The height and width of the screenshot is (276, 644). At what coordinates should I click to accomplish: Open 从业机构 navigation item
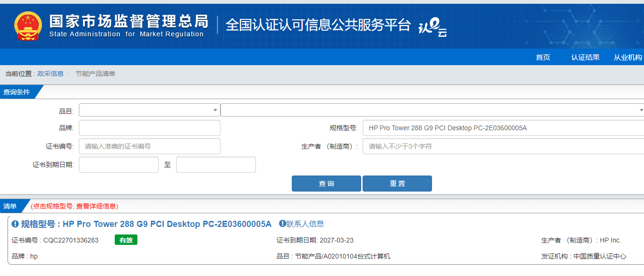[x=628, y=57]
